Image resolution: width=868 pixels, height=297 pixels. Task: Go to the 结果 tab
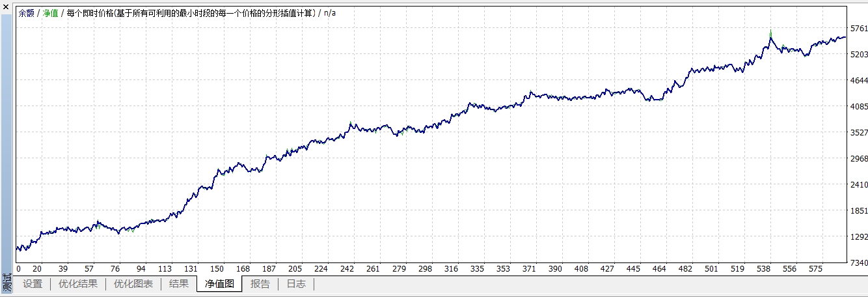click(x=178, y=284)
